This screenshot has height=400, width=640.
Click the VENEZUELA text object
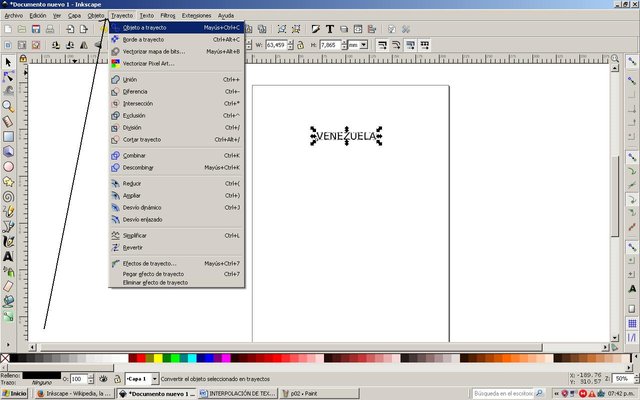pos(347,136)
